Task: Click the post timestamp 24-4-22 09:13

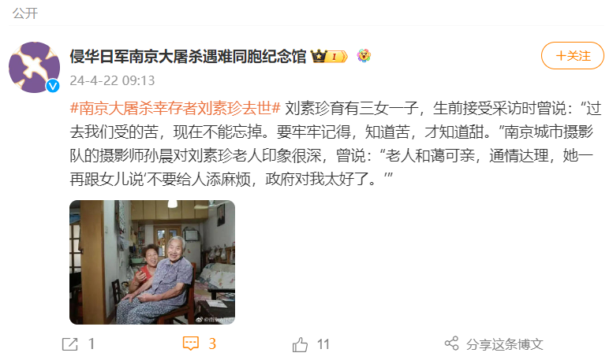Action: coord(112,80)
